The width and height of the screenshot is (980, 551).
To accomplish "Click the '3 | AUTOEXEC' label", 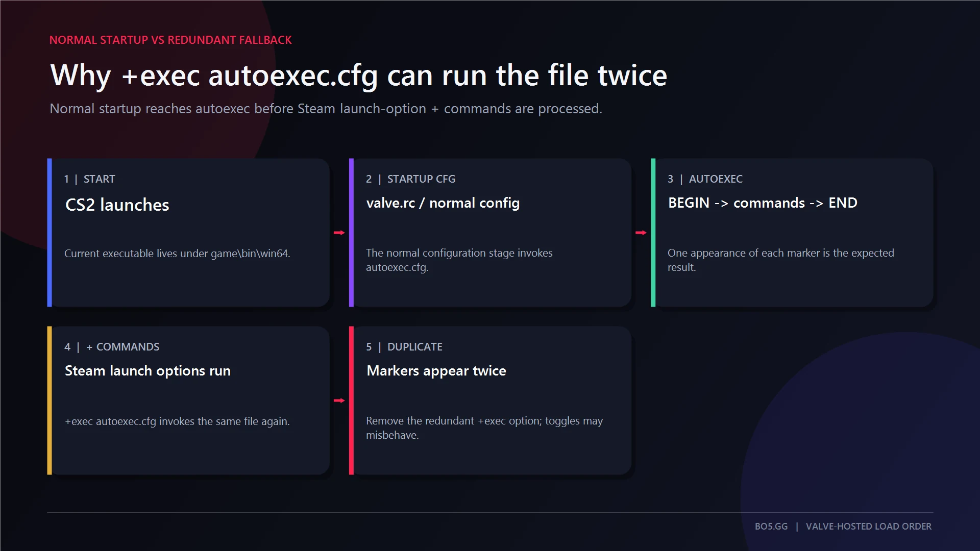I will (705, 179).
